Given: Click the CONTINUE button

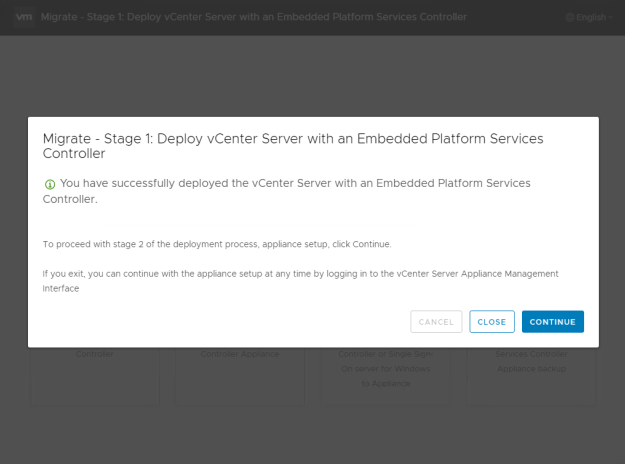Looking at the screenshot, I should (x=552, y=322).
